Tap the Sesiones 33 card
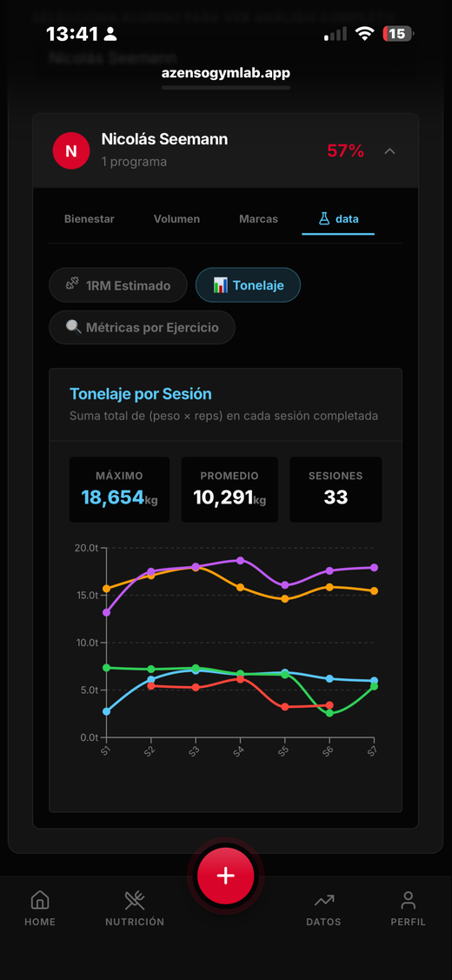The width and height of the screenshot is (452, 980). coord(336,490)
